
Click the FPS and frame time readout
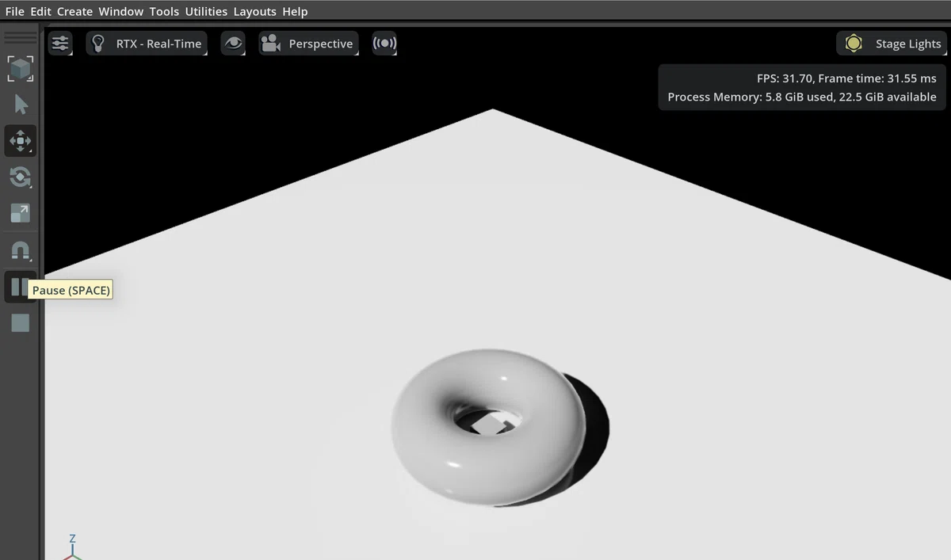[x=846, y=78]
